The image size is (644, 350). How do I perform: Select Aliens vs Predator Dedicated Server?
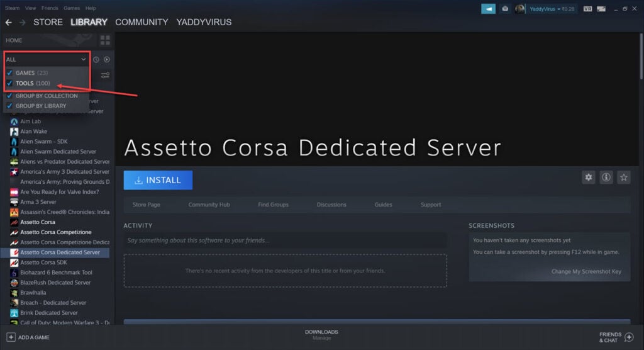pos(65,162)
